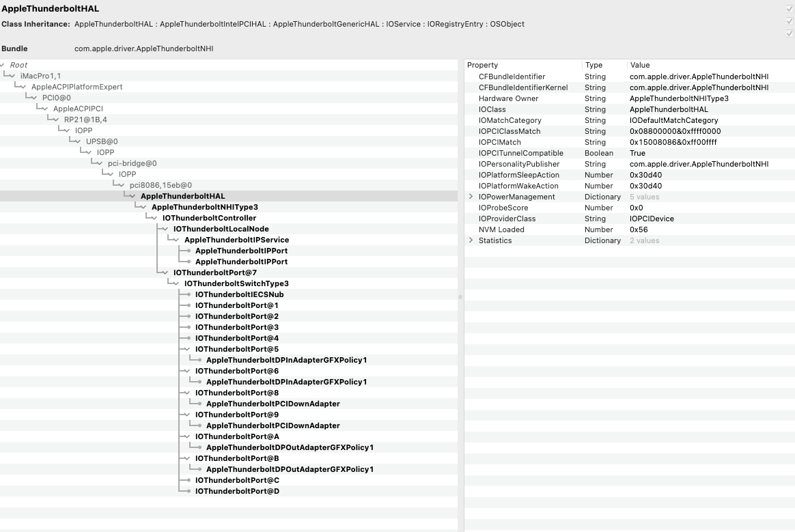This screenshot has width=795, height=532.
Task: Collapse the Root node chevron
Action: pyautogui.click(x=4, y=66)
